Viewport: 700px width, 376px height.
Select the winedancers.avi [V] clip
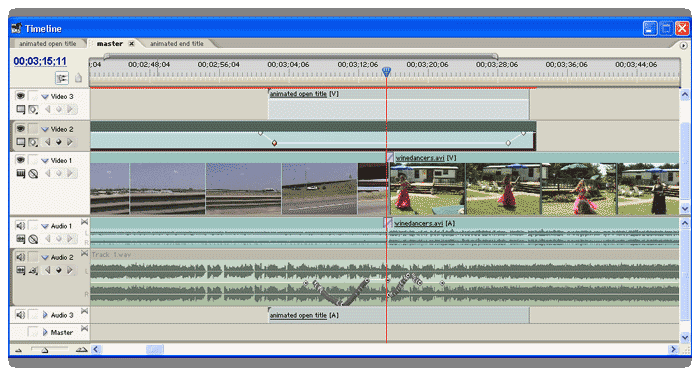coord(534,184)
